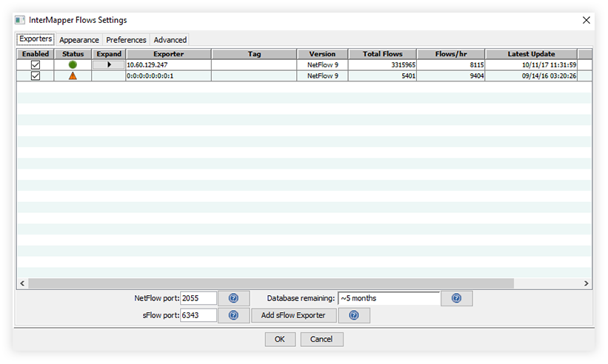Uncheck Enabled for exporter 10.60.129.247
608x364 pixels.
pos(36,64)
